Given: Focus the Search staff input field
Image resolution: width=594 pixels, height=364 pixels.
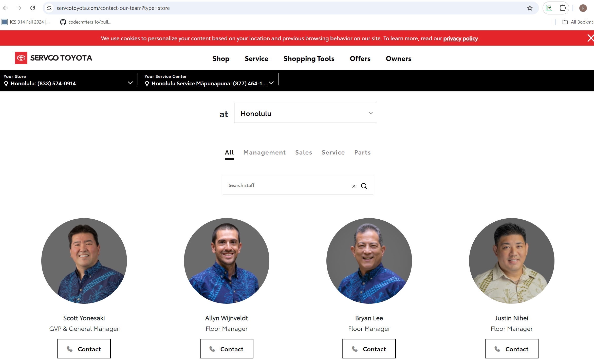Looking at the screenshot, I should 286,185.
